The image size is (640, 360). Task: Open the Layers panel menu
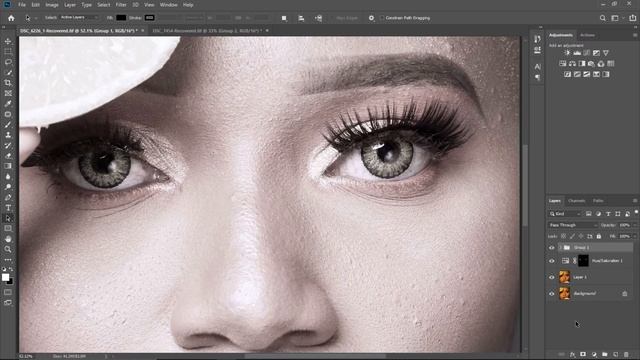(635, 201)
